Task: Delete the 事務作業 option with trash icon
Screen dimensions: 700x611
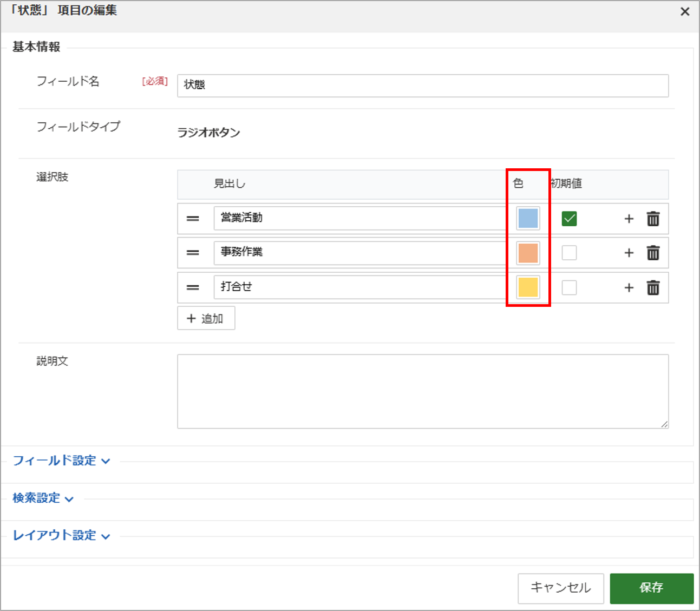Action: pos(653,253)
